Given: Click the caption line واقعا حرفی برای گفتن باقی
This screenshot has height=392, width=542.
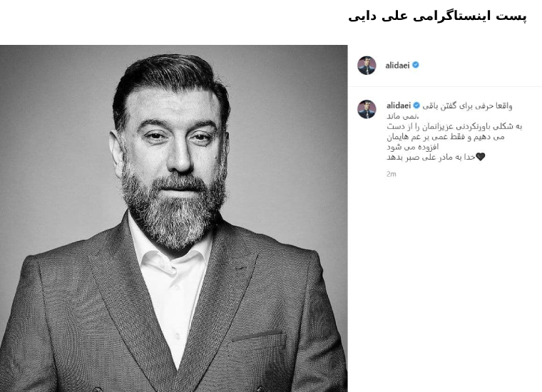Looking at the screenshot, I should [467, 106].
